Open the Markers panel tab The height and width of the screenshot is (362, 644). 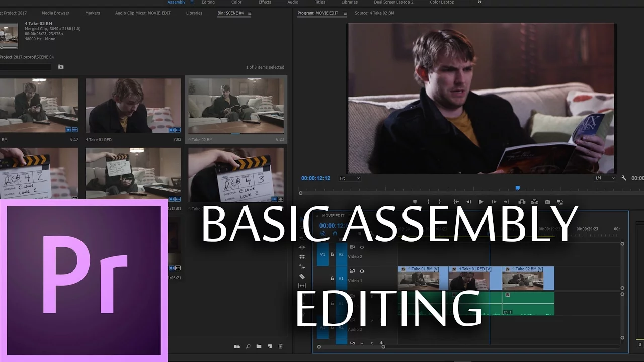pyautogui.click(x=93, y=13)
